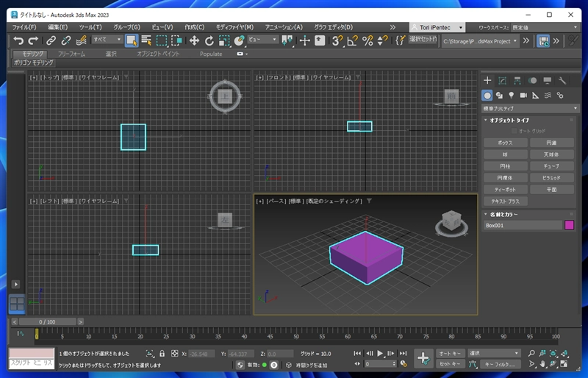
Task: Switch to the フリーフォーム ribbon tab
Action: coord(71,54)
